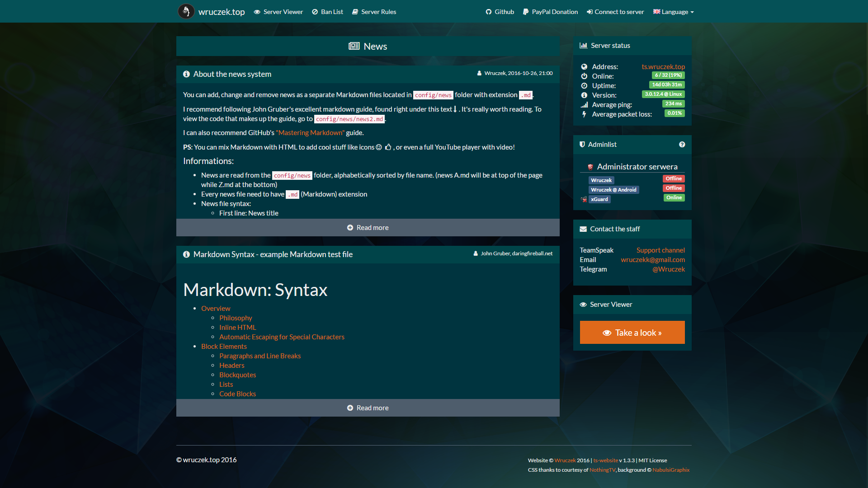Toggle xGuard Online status indicator

(x=674, y=198)
